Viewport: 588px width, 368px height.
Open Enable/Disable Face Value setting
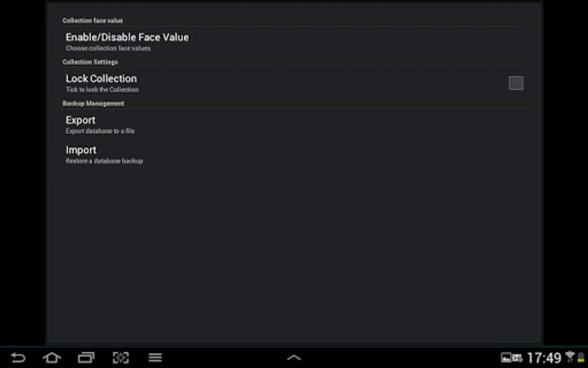(x=294, y=42)
